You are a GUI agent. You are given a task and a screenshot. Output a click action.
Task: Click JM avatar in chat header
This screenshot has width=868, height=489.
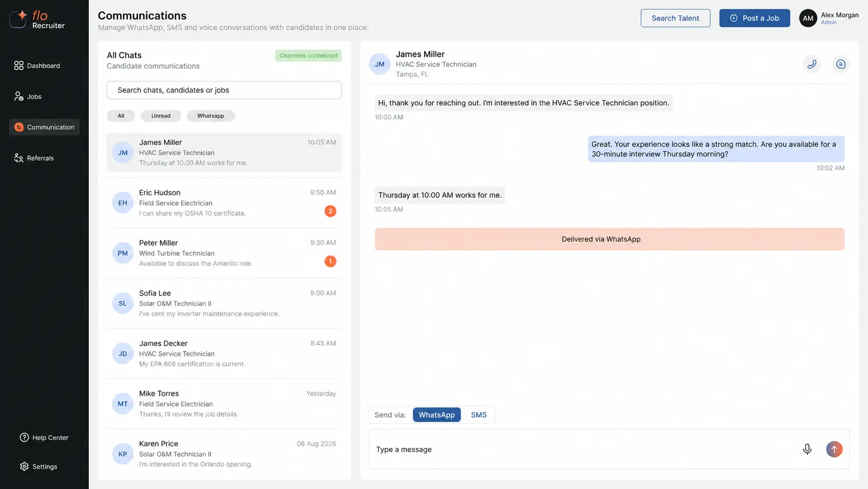379,64
